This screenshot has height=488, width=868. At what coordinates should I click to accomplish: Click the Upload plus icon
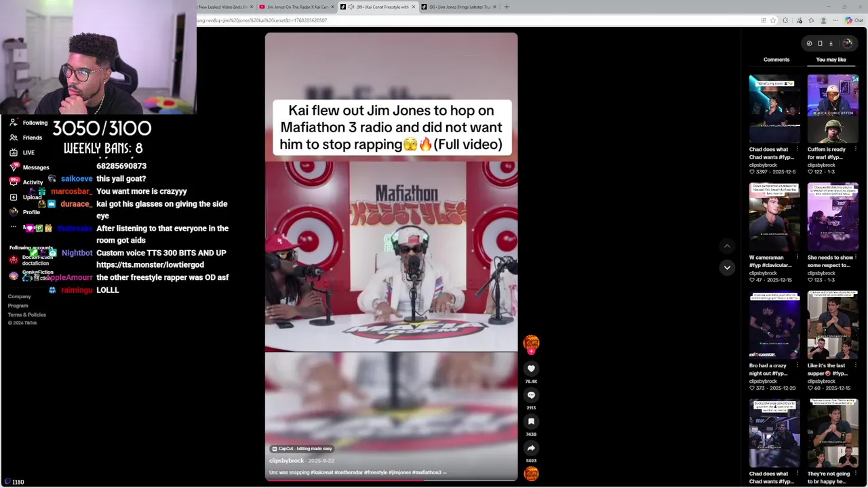click(x=14, y=197)
